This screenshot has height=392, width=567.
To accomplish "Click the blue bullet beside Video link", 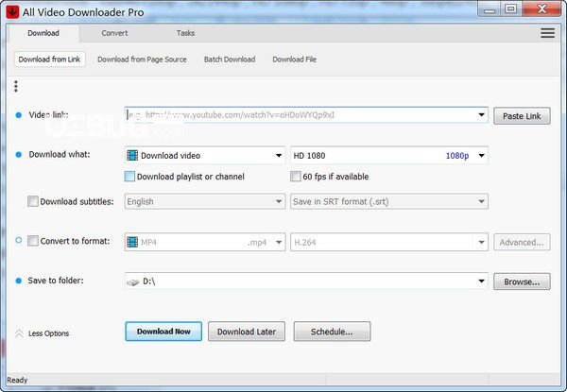I will [x=19, y=115].
